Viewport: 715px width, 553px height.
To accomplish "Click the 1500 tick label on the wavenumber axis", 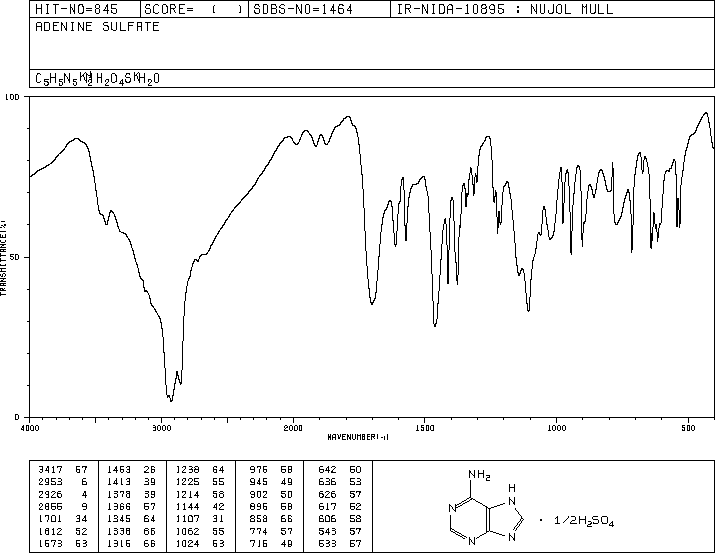I will pos(425,428).
